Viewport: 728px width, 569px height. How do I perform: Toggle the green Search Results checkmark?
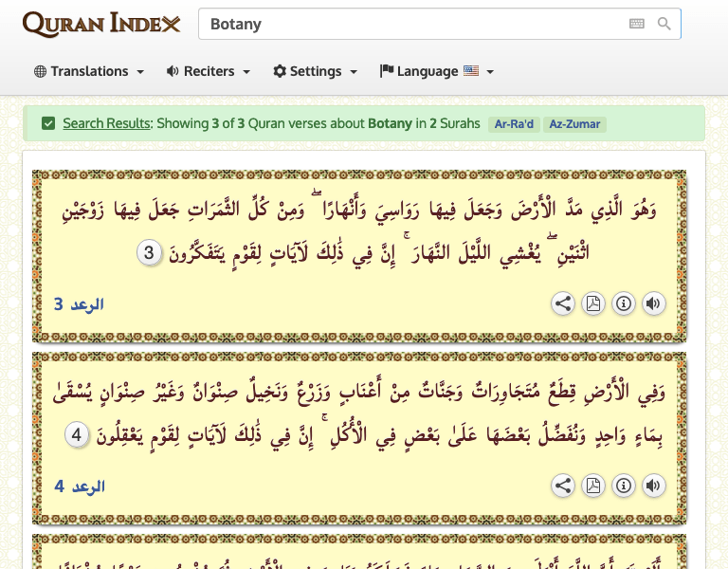pyautogui.click(x=48, y=123)
